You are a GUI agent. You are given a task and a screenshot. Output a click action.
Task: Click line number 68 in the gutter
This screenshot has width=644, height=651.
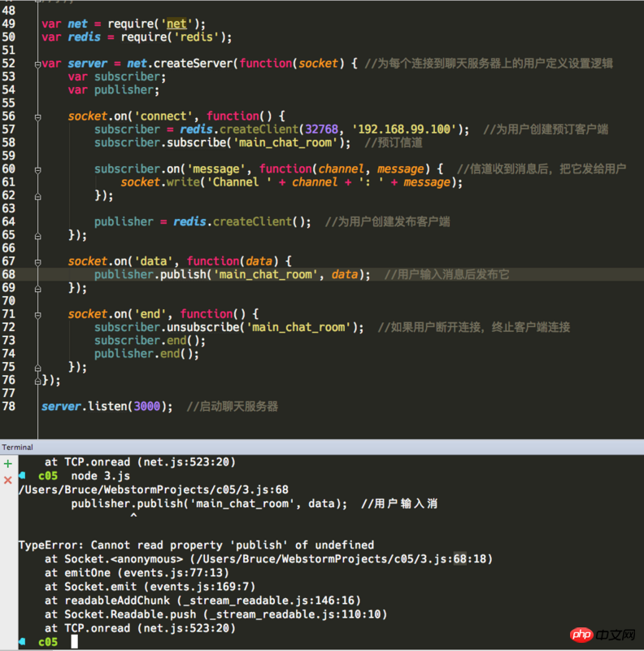point(9,274)
